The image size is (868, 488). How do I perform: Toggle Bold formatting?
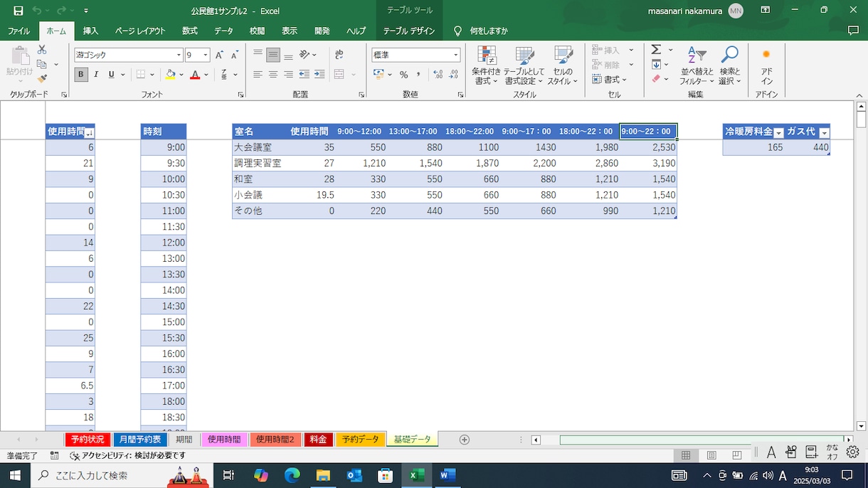tap(81, 75)
